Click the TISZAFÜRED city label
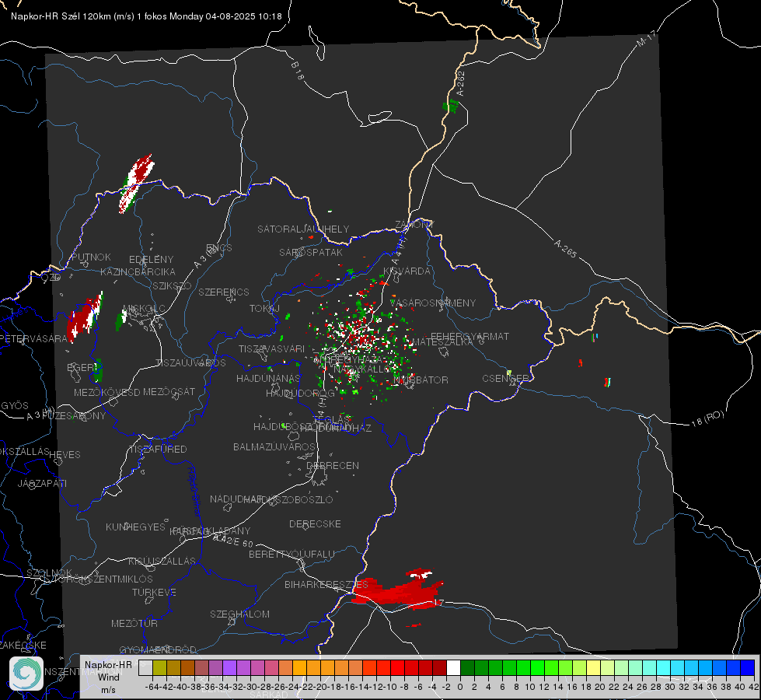The image size is (761, 700). [x=158, y=450]
